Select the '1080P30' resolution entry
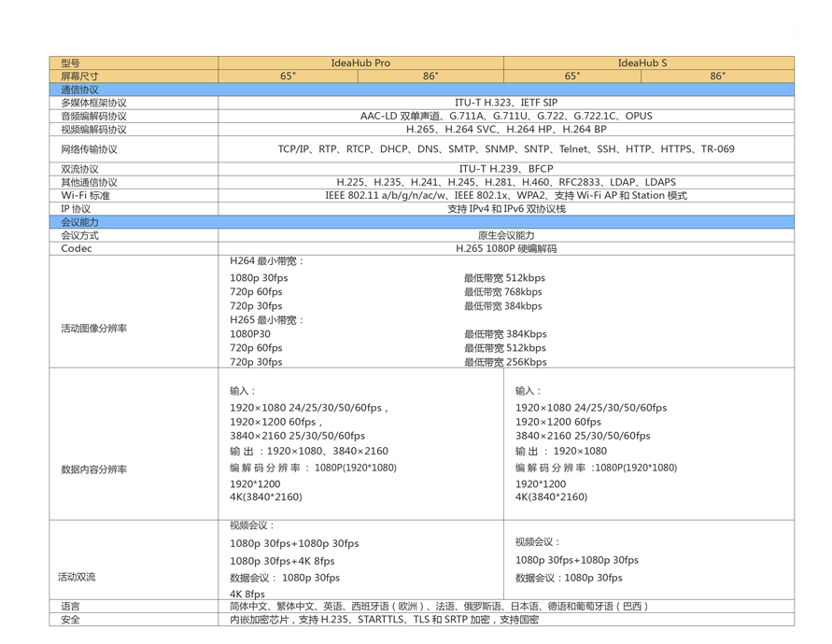 pos(250,334)
